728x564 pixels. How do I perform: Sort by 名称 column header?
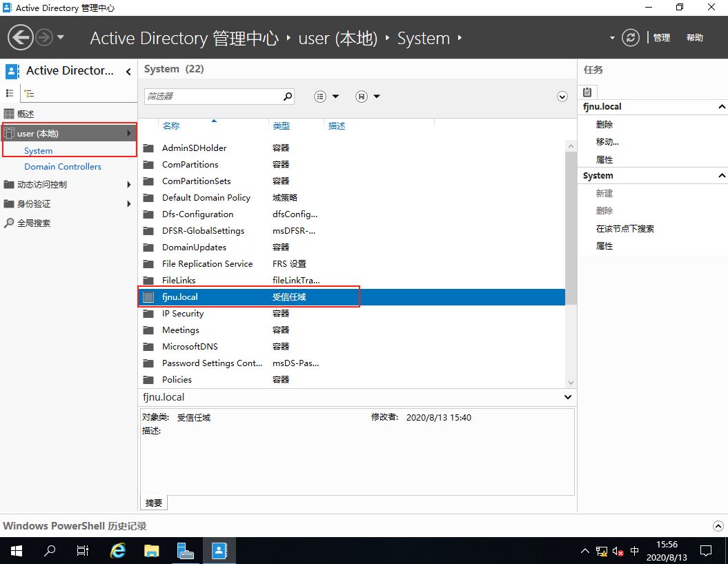(171, 125)
